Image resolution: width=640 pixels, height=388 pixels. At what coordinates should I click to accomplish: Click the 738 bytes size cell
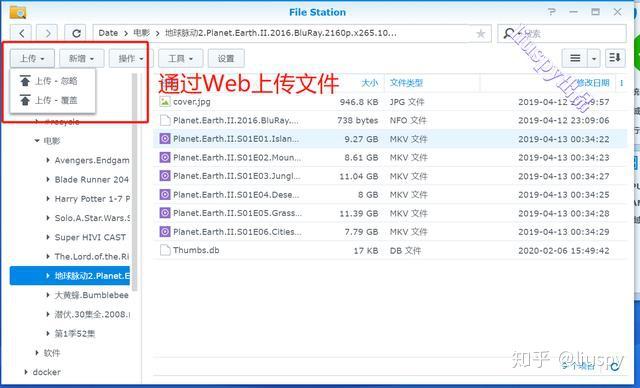tap(358, 120)
